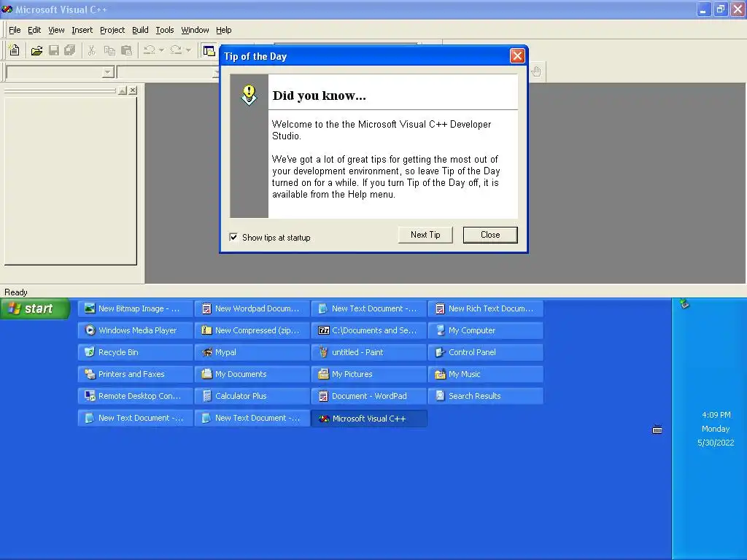This screenshot has height=560, width=747.
Task: Click the Save All icon
Action: click(69, 50)
